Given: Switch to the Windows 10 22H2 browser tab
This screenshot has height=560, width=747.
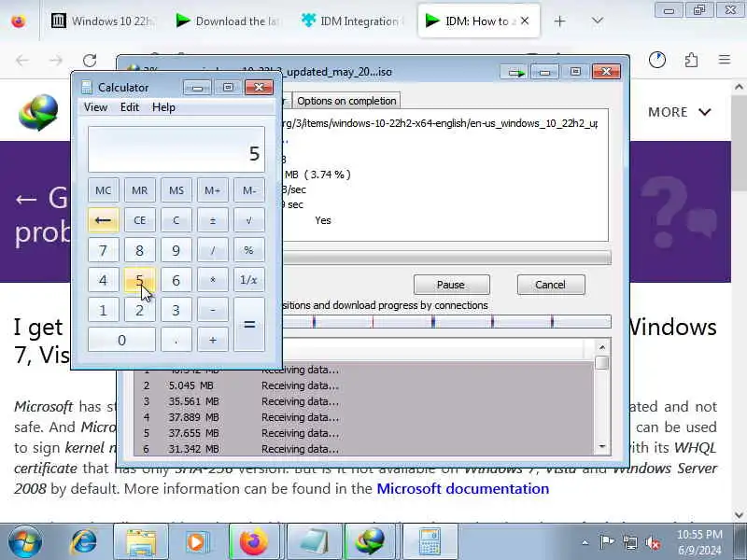Looking at the screenshot, I should click(x=103, y=21).
